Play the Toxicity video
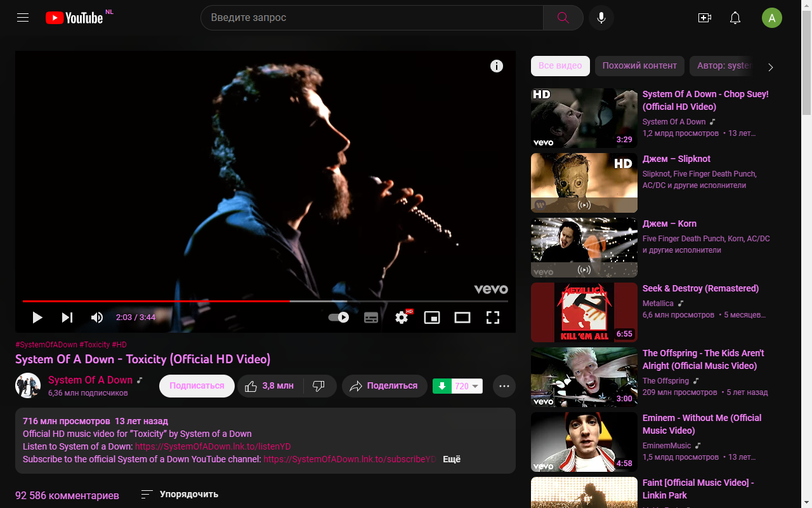The image size is (812, 508). tap(37, 317)
